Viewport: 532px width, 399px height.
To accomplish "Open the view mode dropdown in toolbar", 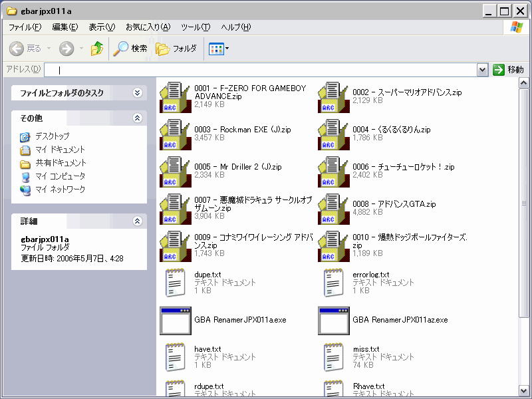I will tap(219, 49).
